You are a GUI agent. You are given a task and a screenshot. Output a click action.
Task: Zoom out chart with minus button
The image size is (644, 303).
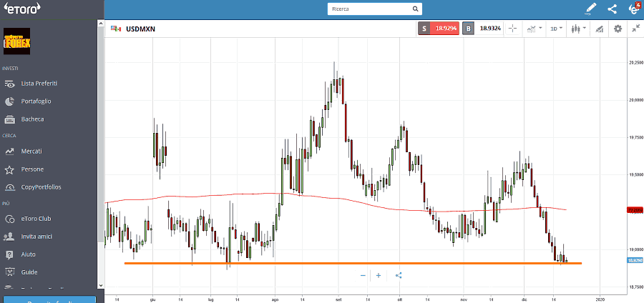click(x=363, y=275)
